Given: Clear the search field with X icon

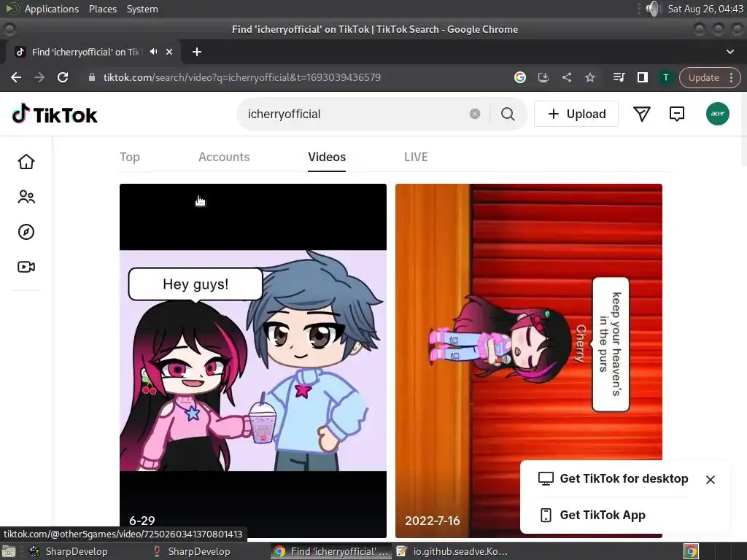Looking at the screenshot, I should [x=474, y=114].
